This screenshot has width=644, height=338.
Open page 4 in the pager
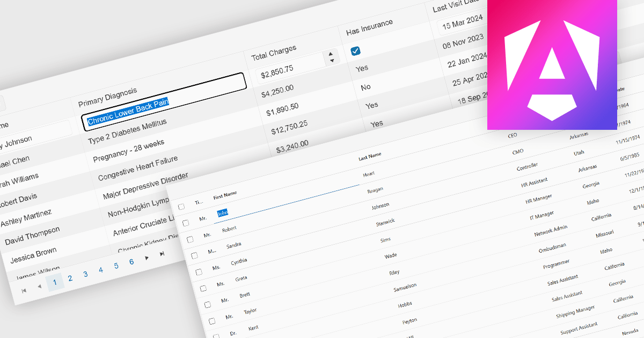[x=100, y=270]
